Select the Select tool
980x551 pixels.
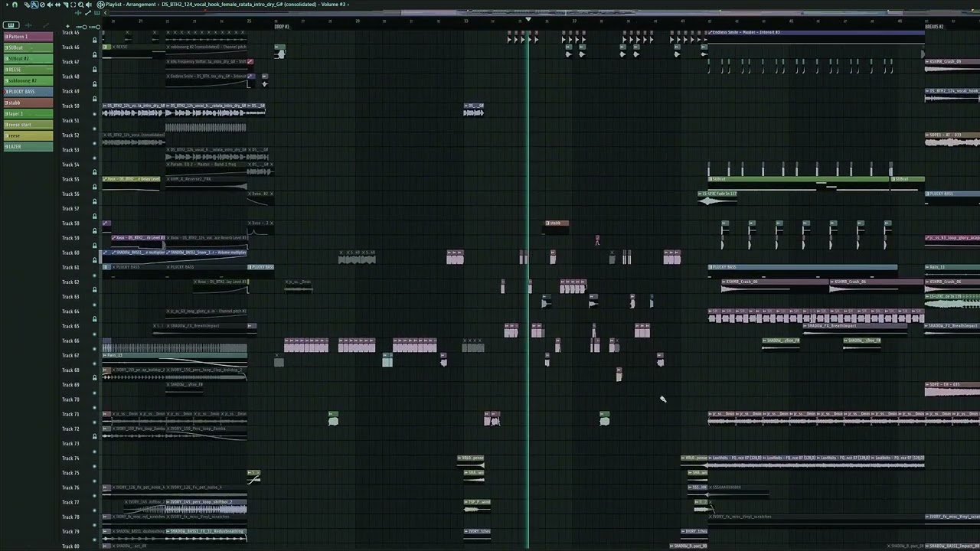pyautogui.click(x=73, y=5)
